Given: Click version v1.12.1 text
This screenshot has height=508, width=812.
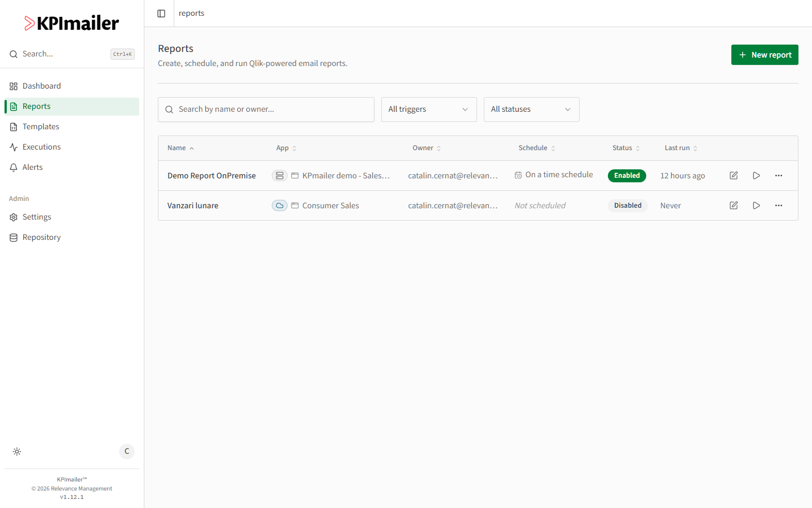Looking at the screenshot, I should click(x=72, y=497).
